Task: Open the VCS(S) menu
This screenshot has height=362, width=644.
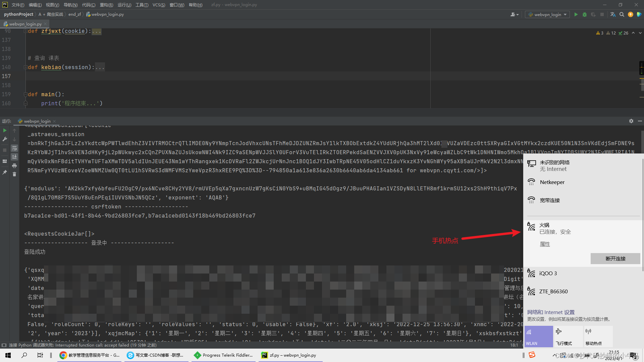Action: tap(159, 5)
